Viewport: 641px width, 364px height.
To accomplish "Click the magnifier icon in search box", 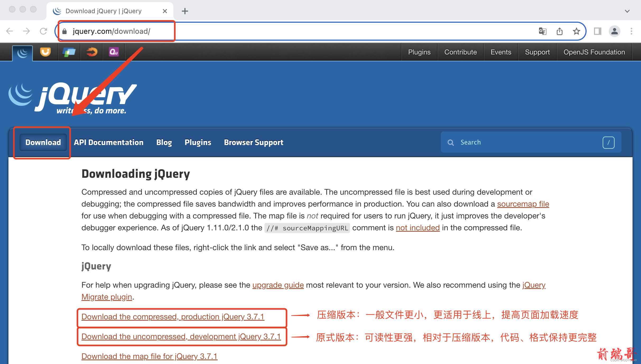I will click(x=450, y=142).
